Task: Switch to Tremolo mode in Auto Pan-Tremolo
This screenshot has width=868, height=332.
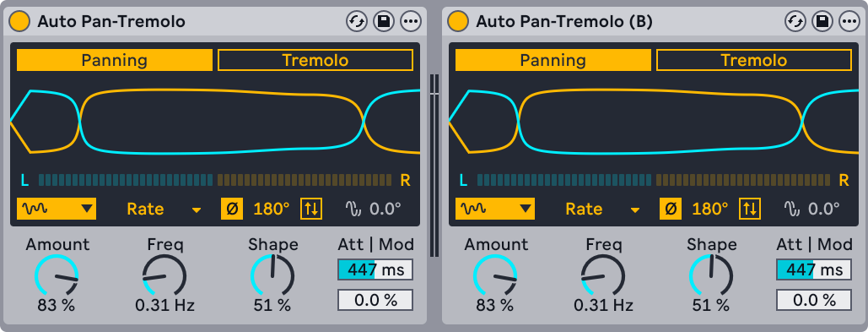Action: pyautogui.click(x=315, y=60)
